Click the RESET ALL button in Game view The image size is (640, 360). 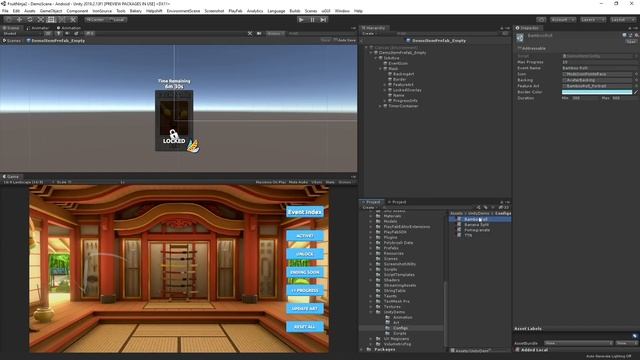point(304,327)
